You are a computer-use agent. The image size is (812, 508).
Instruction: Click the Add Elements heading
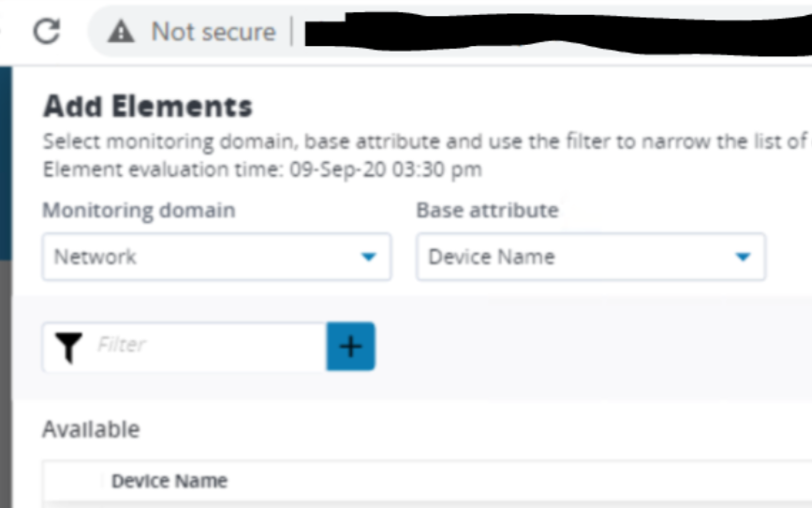click(148, 106)
